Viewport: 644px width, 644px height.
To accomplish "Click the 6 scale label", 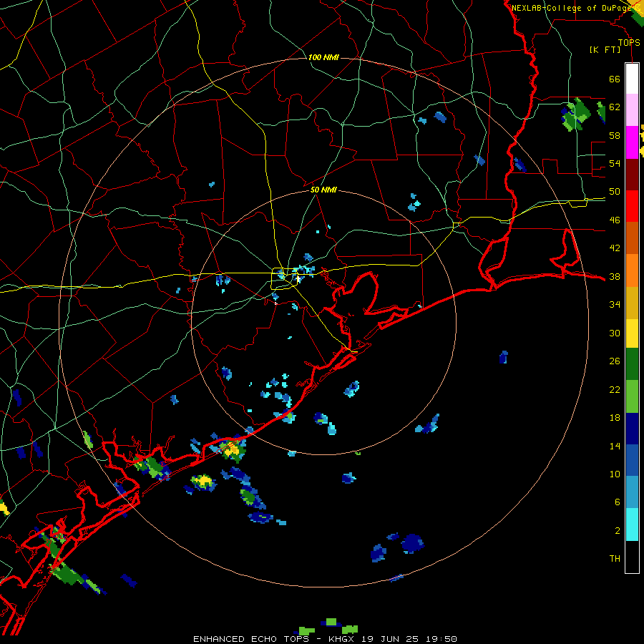I will pos(618,502).
